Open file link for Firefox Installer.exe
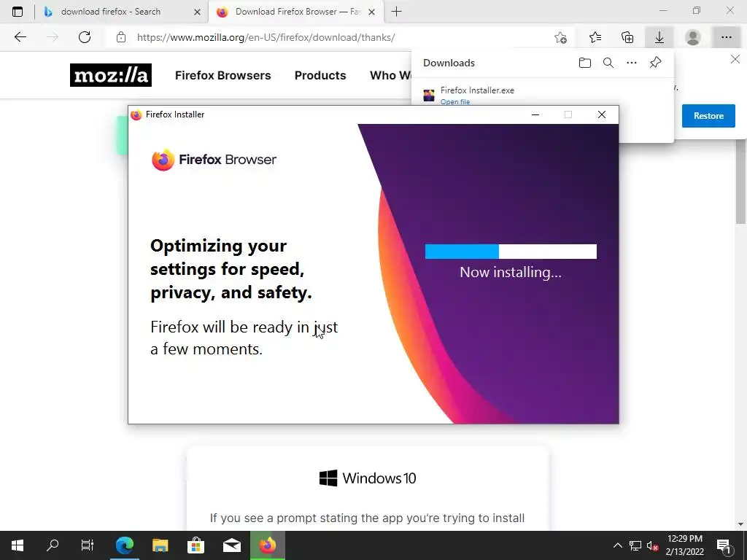The height and width of the screenshot is (560, 747). [455, 101]
